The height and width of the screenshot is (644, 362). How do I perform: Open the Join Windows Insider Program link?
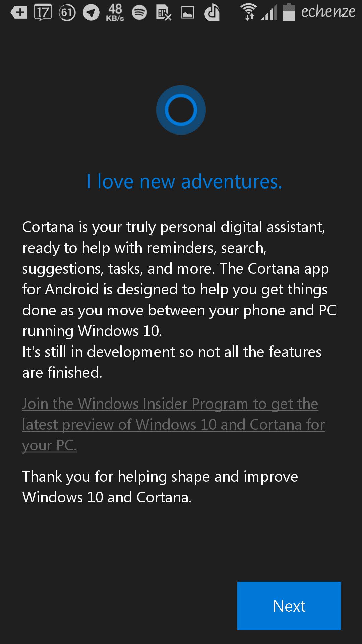tap(173, 424)
